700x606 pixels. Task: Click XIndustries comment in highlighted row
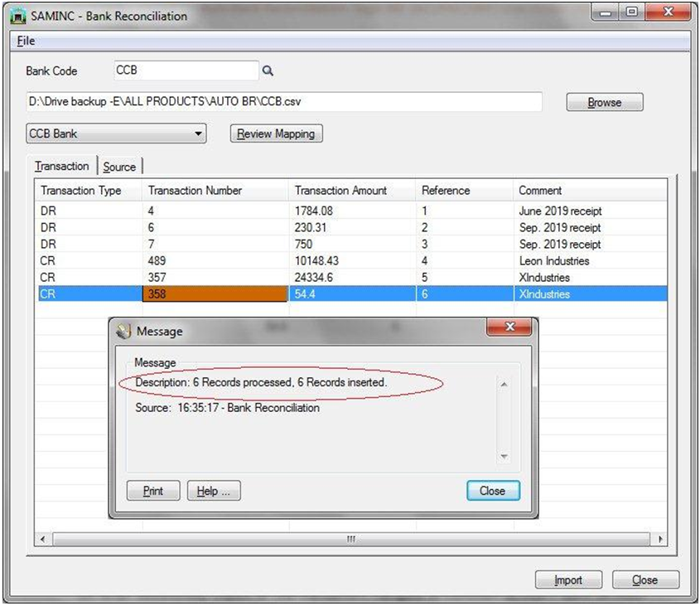pos(544,294)
